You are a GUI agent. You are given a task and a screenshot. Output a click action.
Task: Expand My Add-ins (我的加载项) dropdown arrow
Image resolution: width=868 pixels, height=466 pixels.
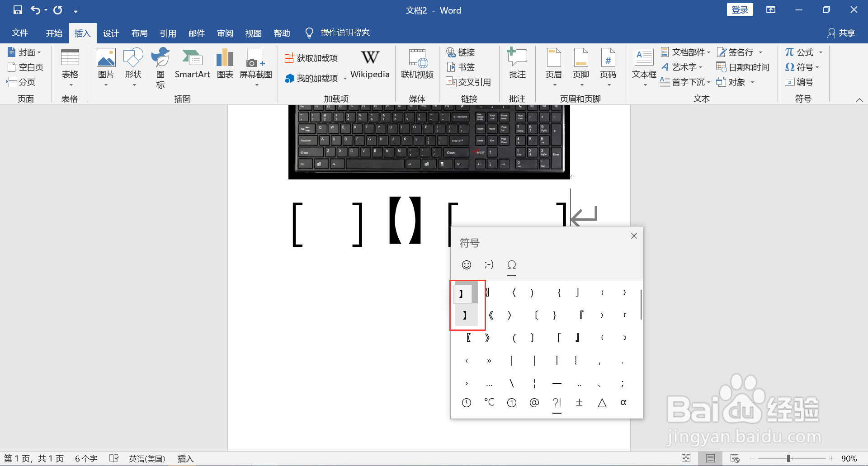pyautogui.click(x=345, y=79)
